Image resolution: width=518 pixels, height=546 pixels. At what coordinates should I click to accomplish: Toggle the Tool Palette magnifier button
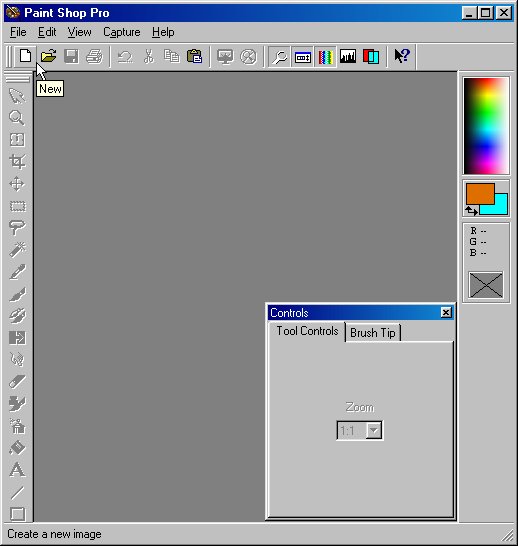(x=279, y=56)
